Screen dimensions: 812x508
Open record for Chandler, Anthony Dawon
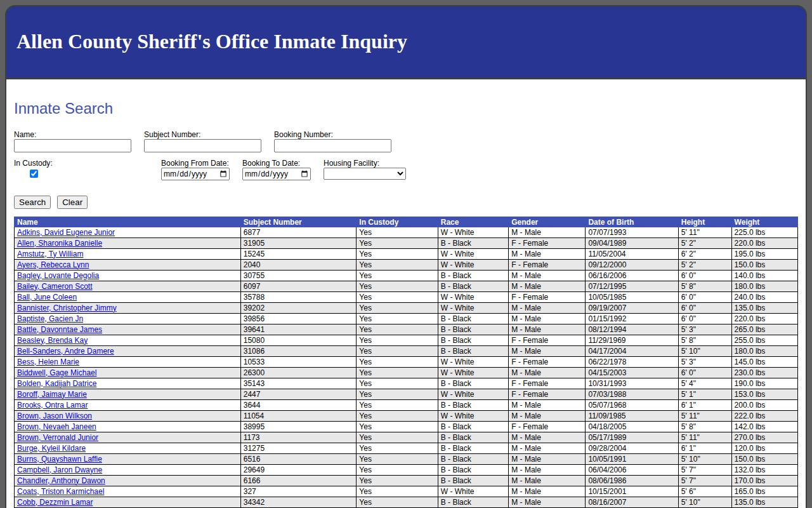61,481
